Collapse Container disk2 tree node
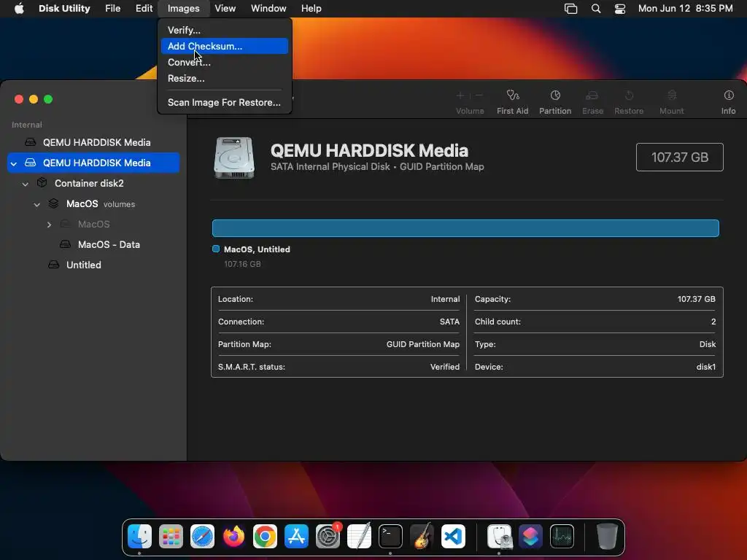The image size is (747, 560). click(26, 184)
